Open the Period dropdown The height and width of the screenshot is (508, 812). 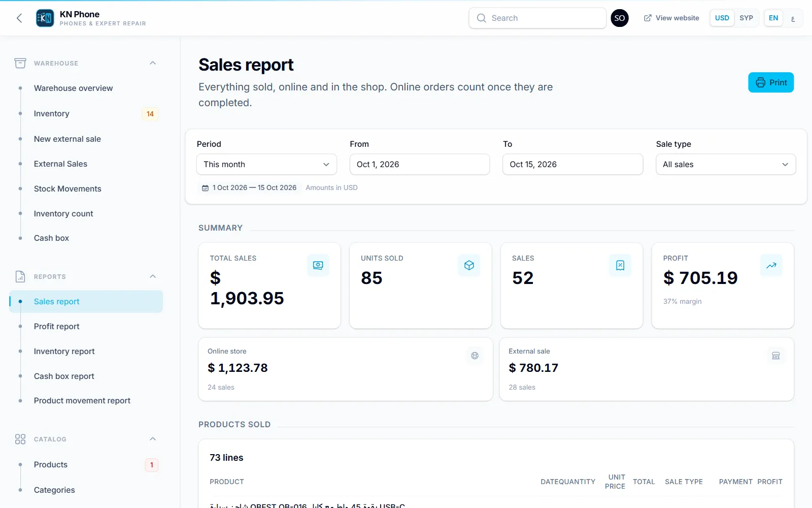(x=266, y=164)
